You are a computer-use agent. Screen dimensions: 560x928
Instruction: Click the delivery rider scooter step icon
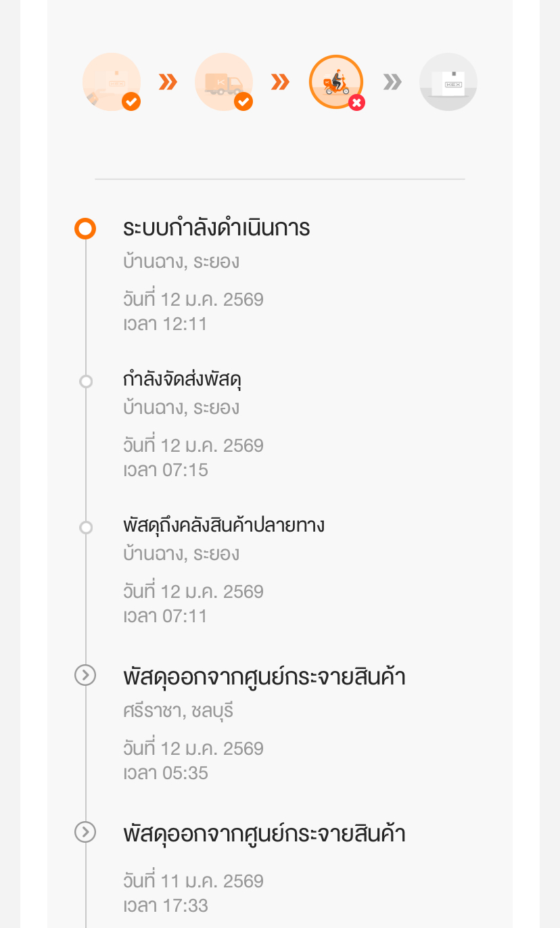(335, 81)
